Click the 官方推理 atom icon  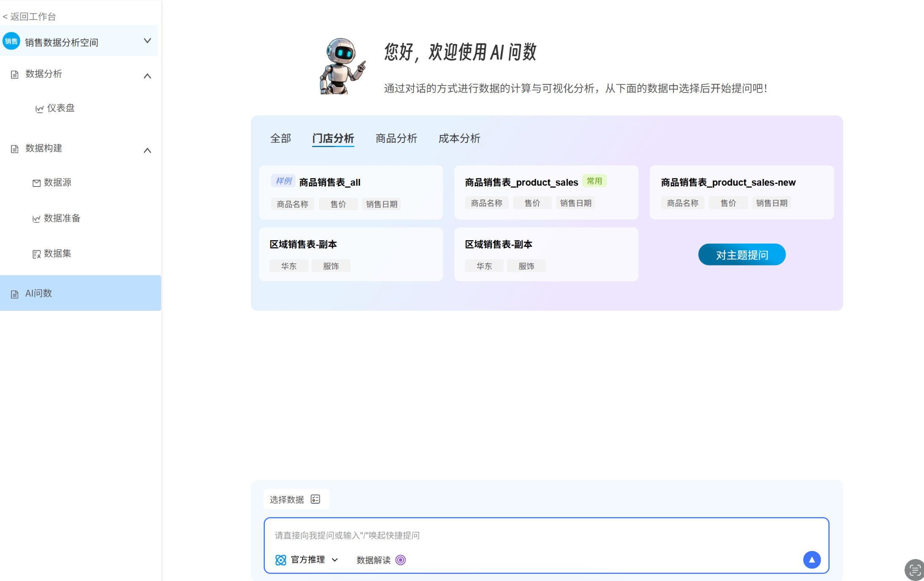pyautogui.click(x=281, y=560)
